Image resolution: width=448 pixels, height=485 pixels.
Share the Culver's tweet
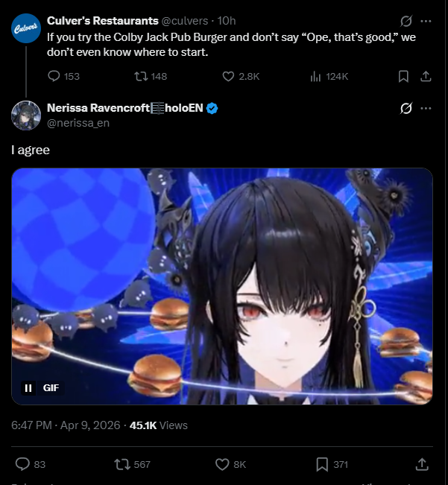tap(426, 77)
